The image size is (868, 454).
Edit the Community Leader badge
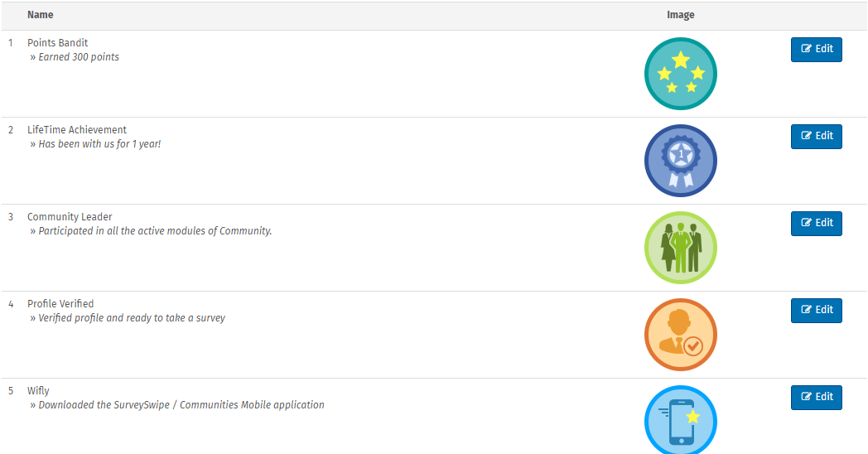[816, 223]
